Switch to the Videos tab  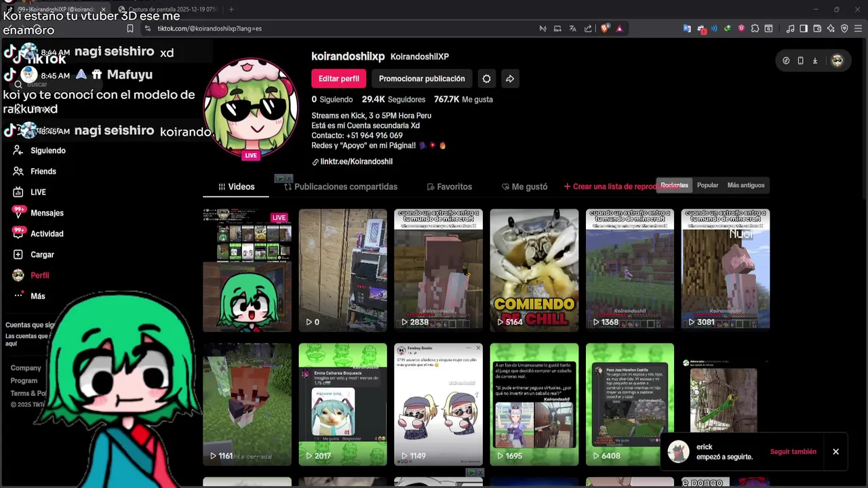236,186
